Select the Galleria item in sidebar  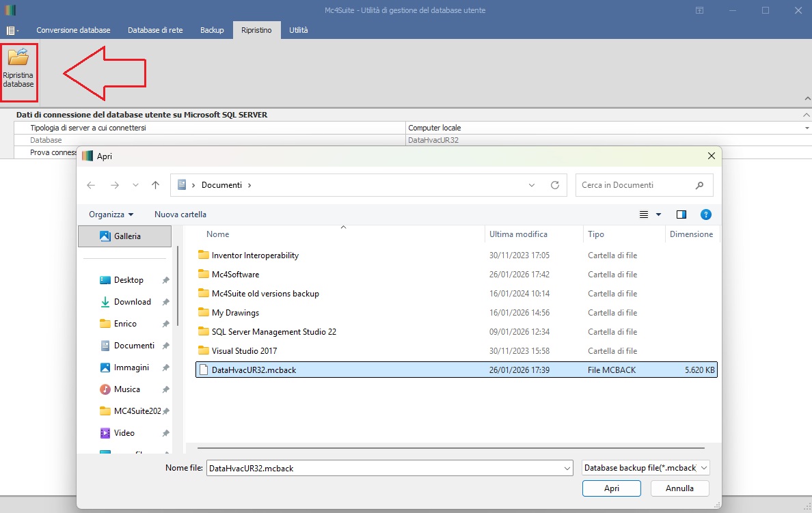point(125,236)
